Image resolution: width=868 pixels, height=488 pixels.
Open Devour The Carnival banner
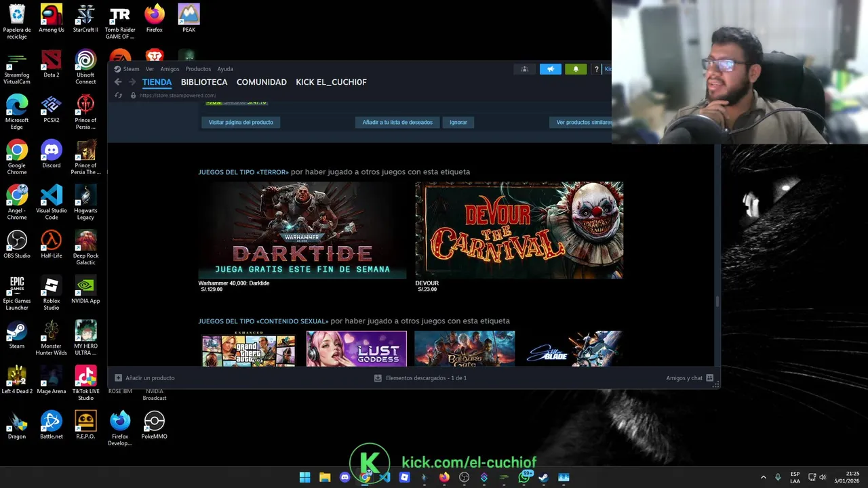pyautogui.click(x=519, y=230)
